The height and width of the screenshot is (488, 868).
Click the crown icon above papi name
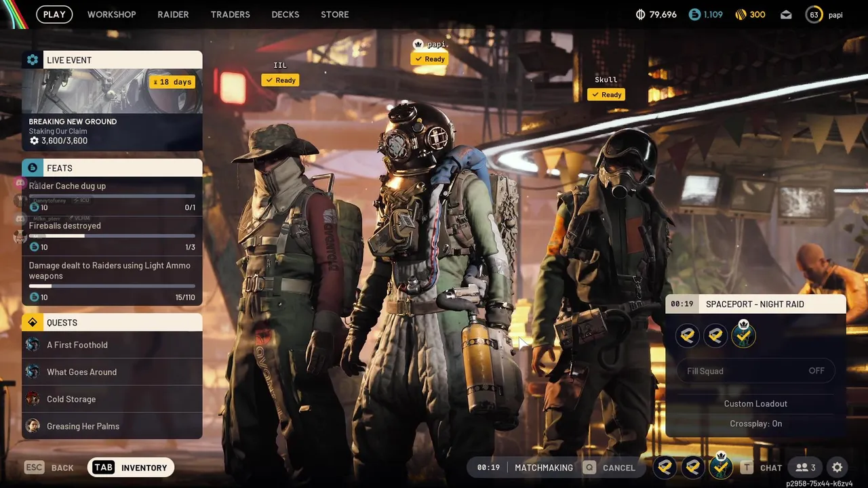(418, 44)
